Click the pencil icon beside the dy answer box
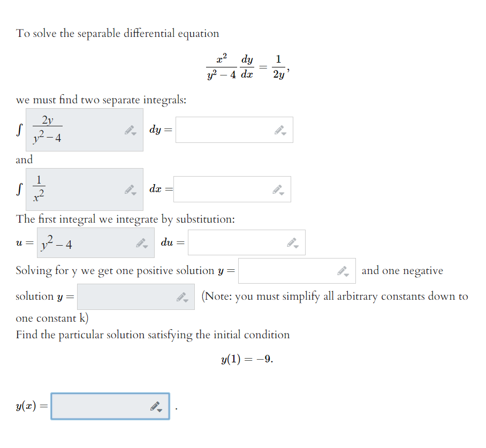Viewport: 486px width, 448px height. pos(277,128)
